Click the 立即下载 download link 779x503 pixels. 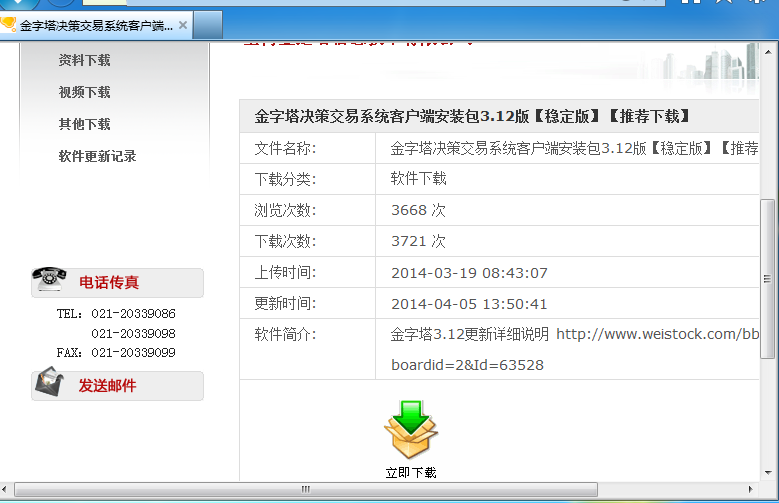click(411, 473)
